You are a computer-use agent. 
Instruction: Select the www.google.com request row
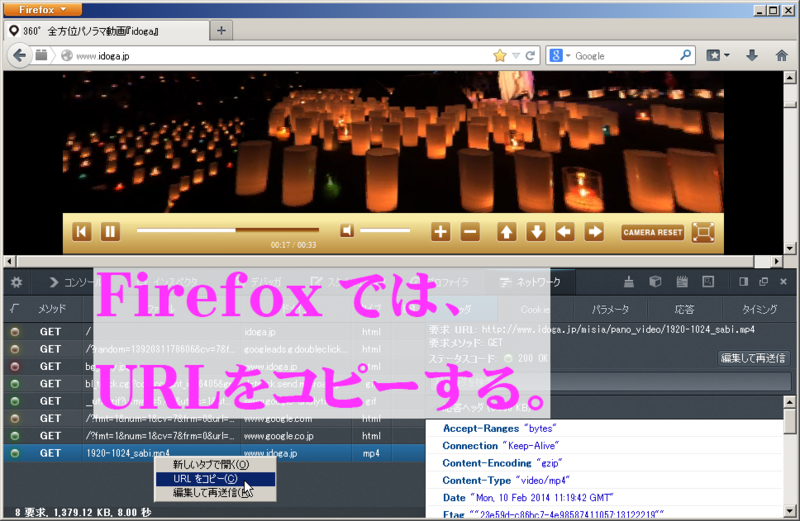214,418
